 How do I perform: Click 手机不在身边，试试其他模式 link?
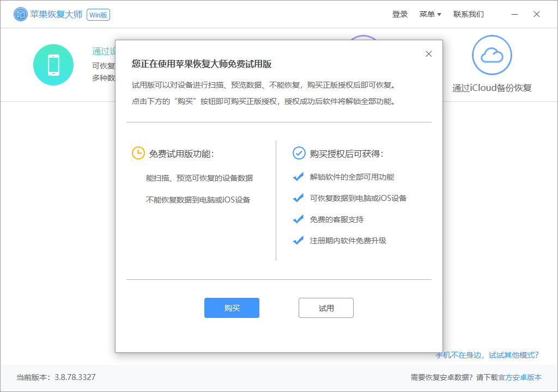click(487, 355)
